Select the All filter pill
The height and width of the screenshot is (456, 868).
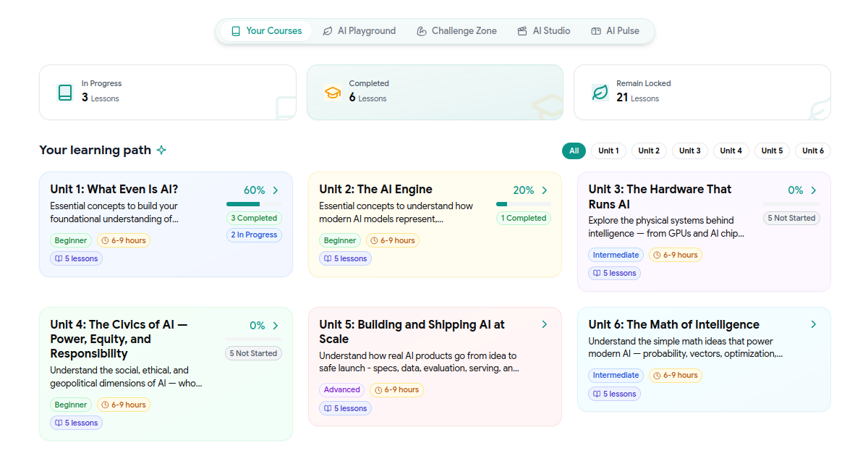coord(574,151)
